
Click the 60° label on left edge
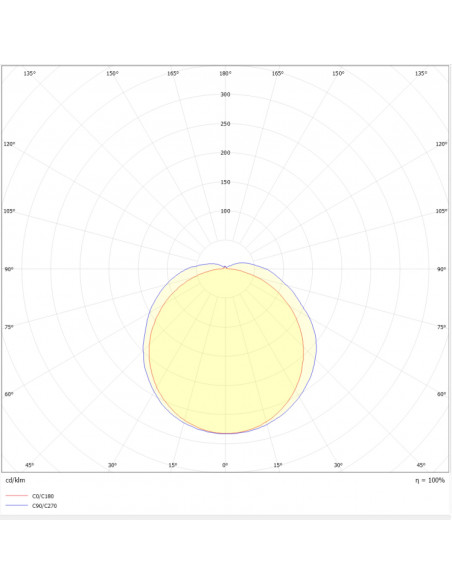tap(9, 394)
